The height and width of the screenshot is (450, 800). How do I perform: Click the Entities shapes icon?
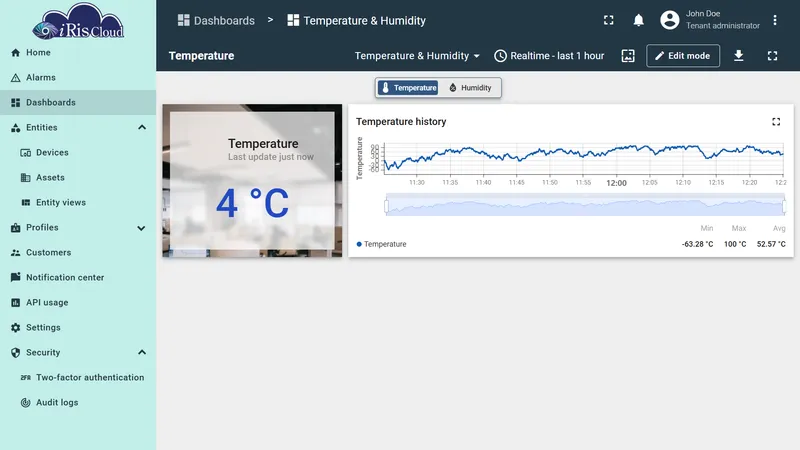[16, 128]
